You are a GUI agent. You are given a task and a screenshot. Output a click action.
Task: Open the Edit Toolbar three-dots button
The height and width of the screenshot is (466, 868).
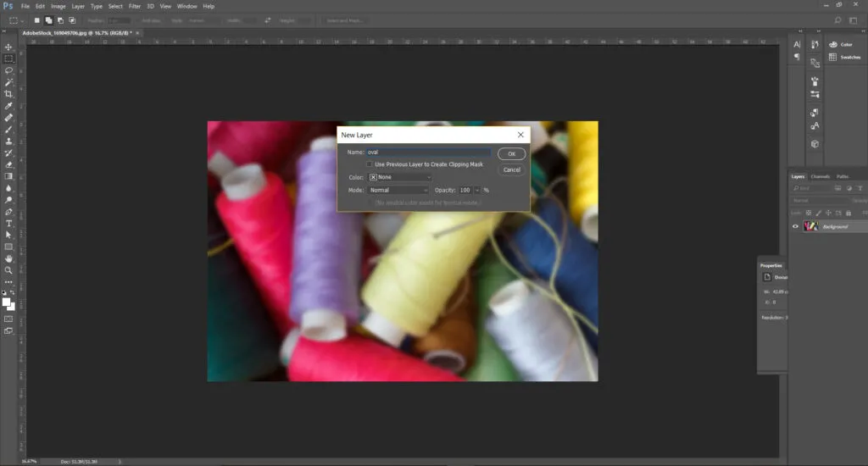(8, 282)
